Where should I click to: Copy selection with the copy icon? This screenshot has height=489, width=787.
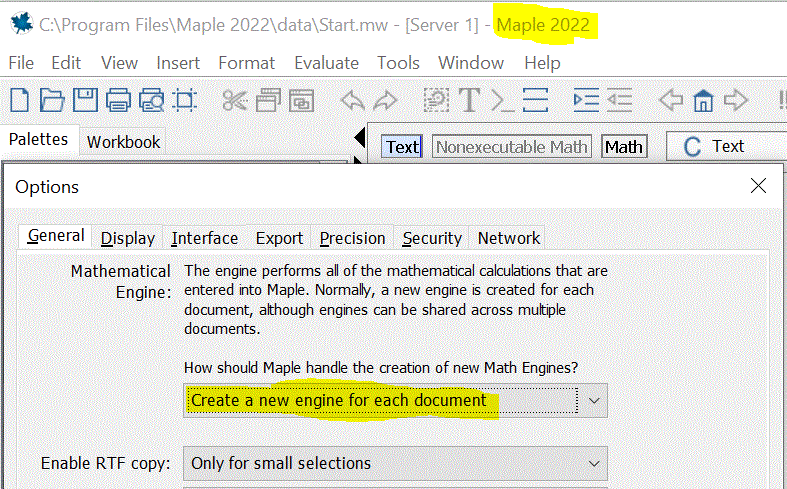click(268, 100)
